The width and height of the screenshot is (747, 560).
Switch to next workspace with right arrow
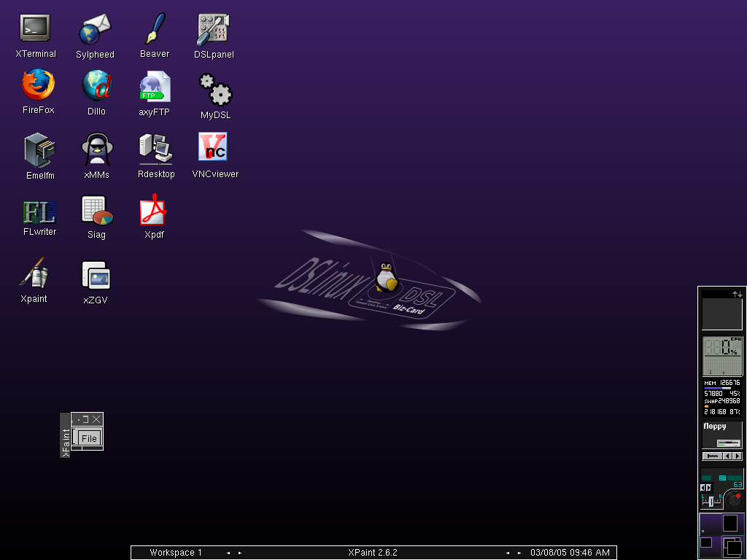pyautogui.click(x=240, y=553)
